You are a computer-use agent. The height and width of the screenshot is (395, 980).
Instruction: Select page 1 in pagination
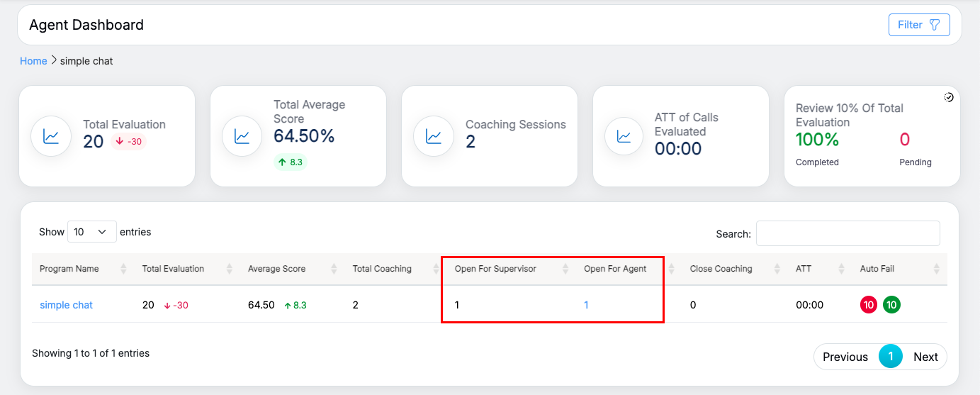coord(890,357)
